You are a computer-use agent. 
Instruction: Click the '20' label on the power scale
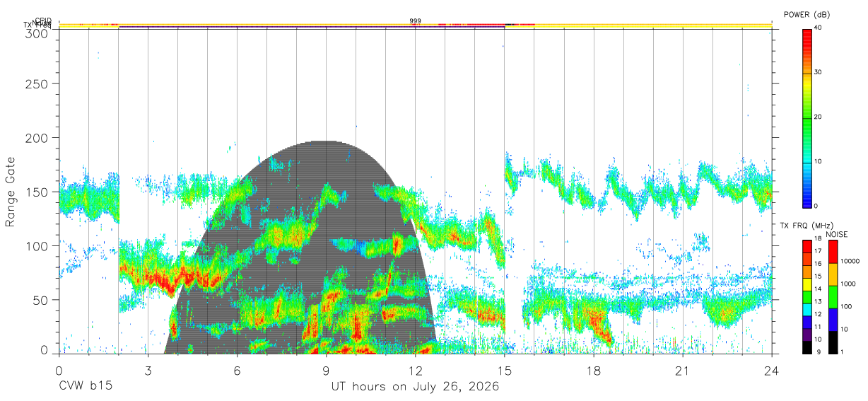click(818, 117)
